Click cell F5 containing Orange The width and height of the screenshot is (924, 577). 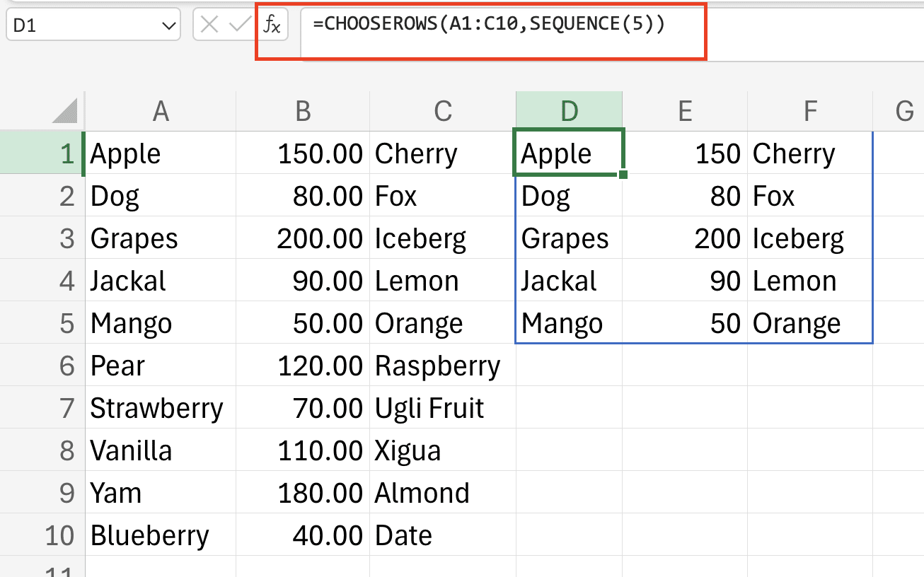(x=810, y=322)
